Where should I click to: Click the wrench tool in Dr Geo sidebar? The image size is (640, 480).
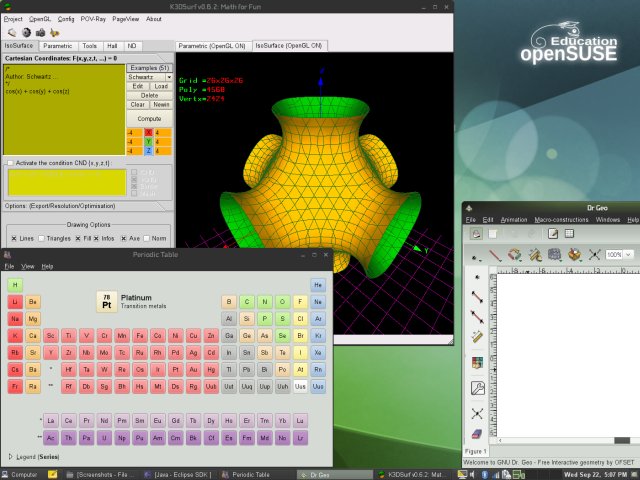pos(477,388)
